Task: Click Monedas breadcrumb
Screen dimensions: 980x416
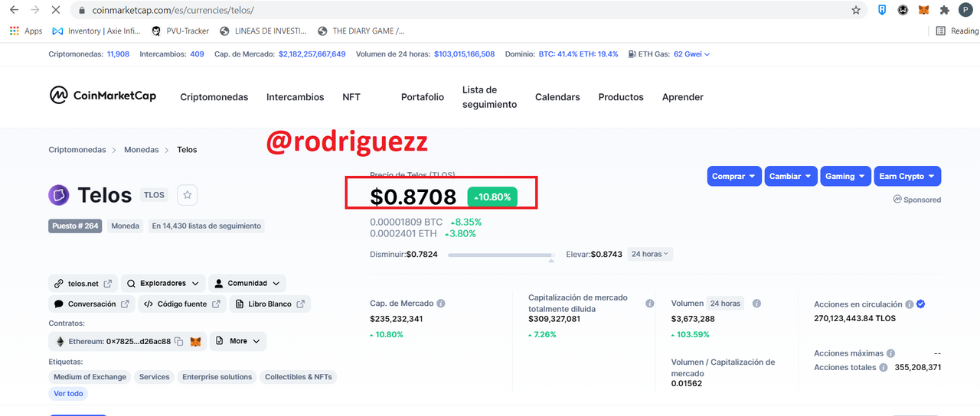Action: coord(142,150)
